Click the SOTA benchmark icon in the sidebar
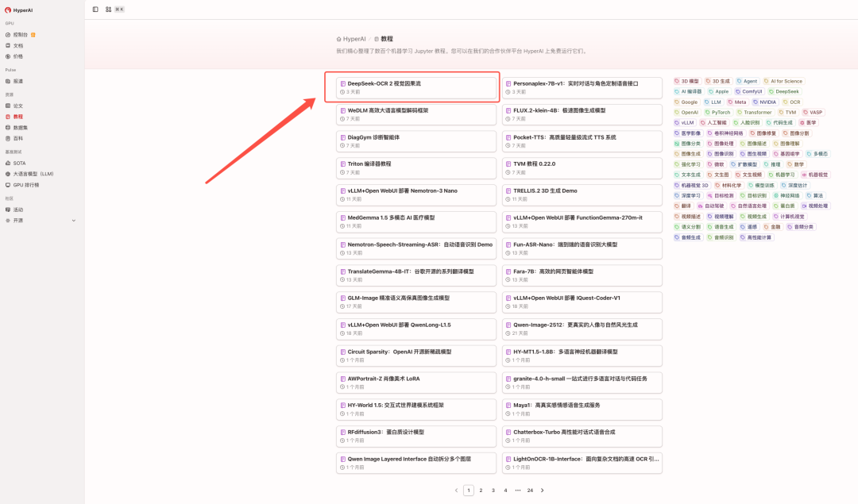The height and width of the screenshot is (504, 858). coord(8,163)
